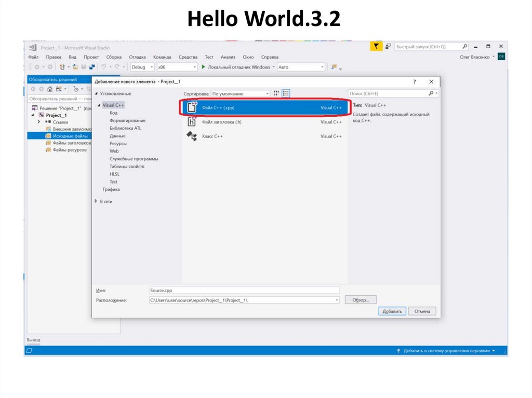Click the navigate backward toolbar icon
Screen dimensions: 532x398
pyautogui.click(x=37, y=67)
